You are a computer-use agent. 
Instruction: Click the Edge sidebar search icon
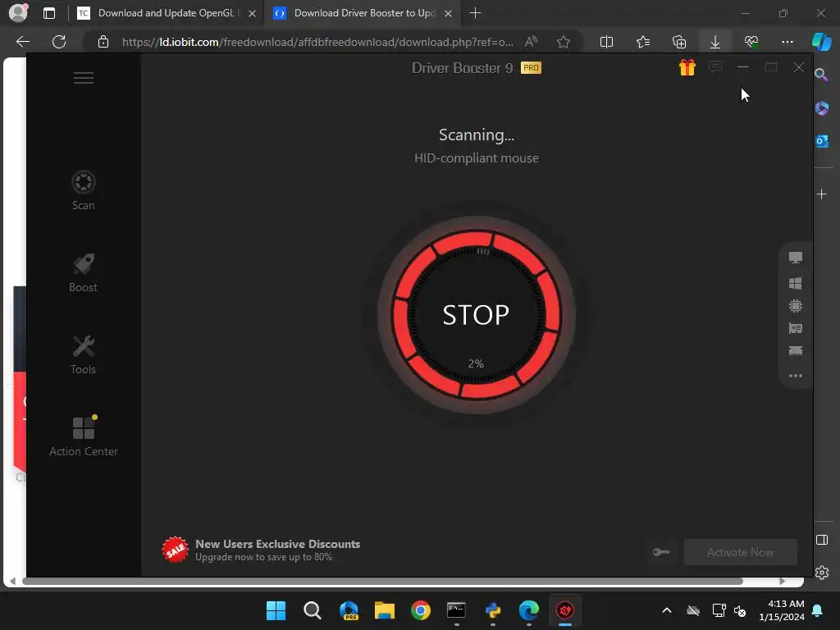(x=821, y=75)
